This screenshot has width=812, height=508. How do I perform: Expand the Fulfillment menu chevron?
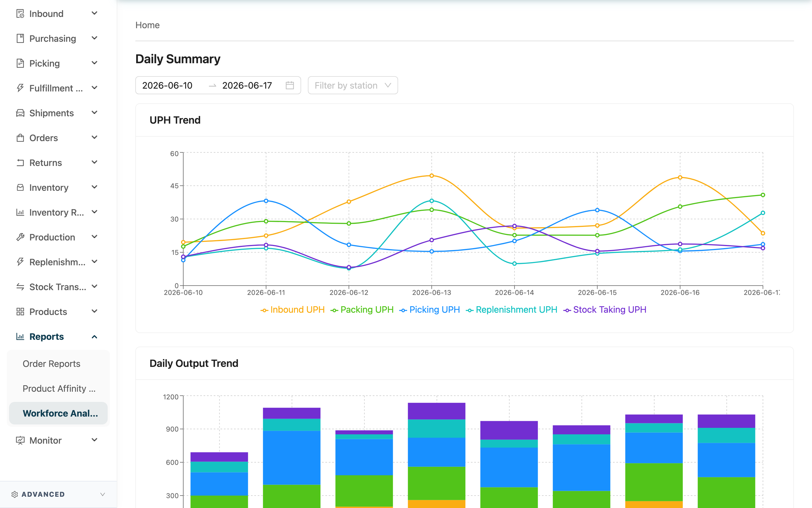point(95,88)
